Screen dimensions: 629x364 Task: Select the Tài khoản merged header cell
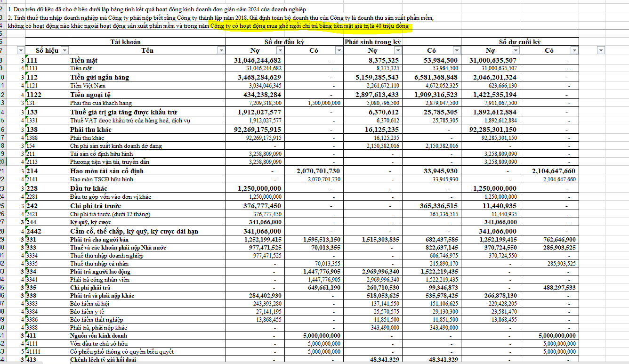[125, 42]
